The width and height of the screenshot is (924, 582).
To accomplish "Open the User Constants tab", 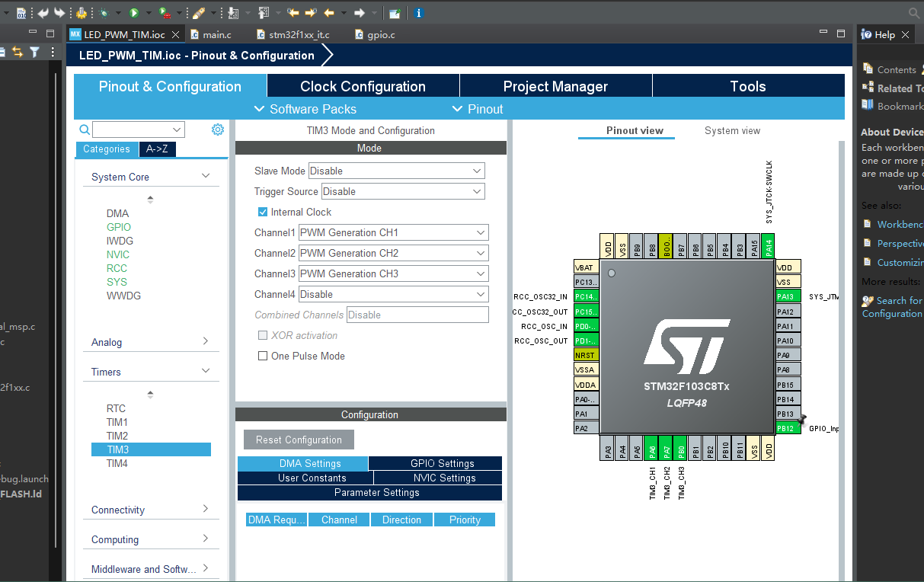I will [305, 478].
